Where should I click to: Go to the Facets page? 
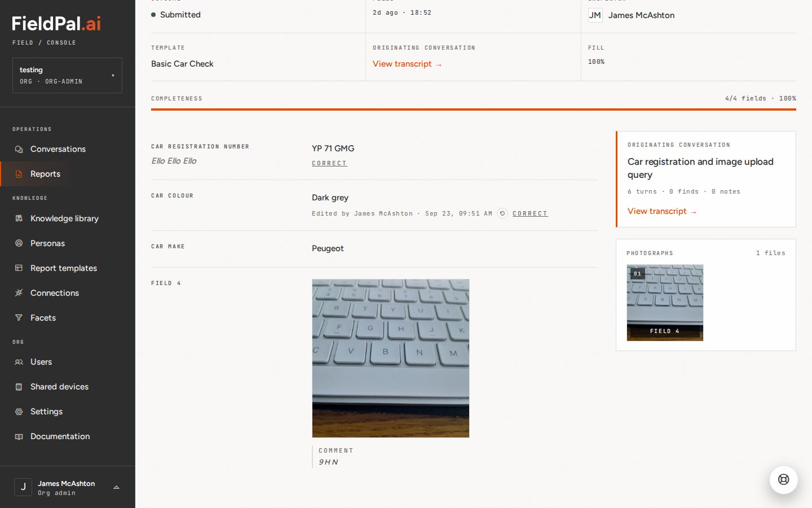[68, 318]
